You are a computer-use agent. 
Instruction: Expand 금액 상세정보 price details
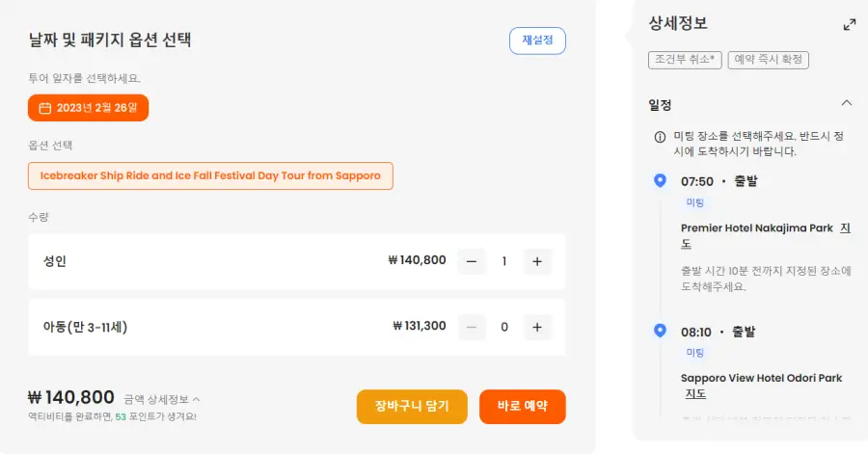162,398
